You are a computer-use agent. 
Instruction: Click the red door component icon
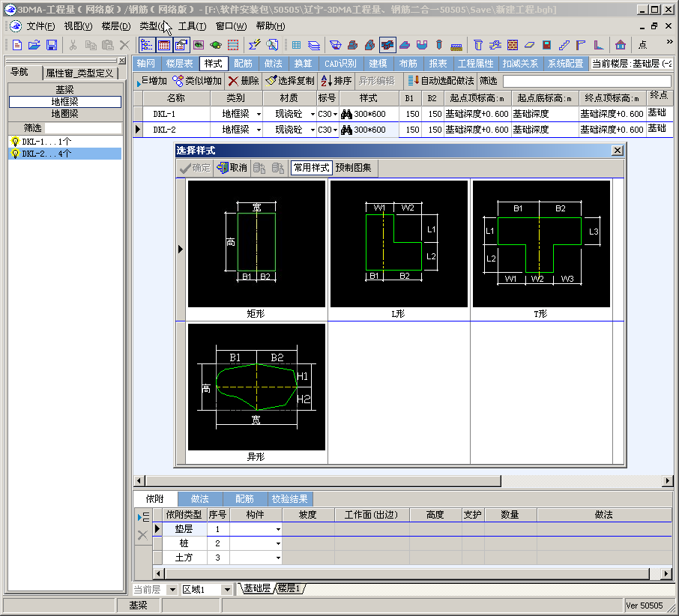[546, 45]
